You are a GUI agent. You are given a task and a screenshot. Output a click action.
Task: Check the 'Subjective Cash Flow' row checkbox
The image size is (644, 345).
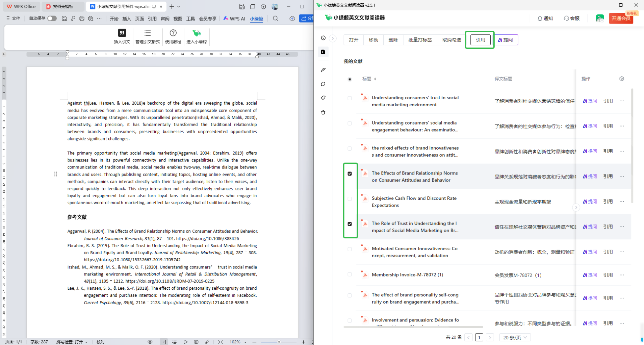[x=349, y=199]
